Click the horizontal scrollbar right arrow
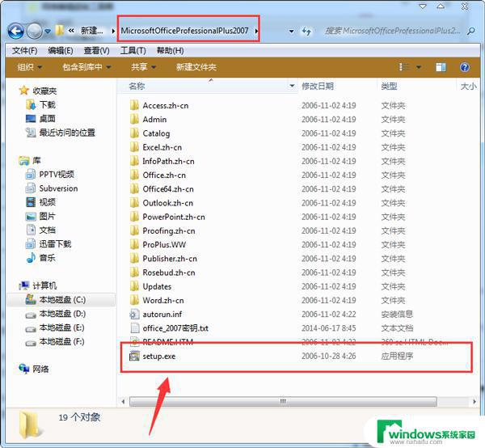 [x=474, y=402]
